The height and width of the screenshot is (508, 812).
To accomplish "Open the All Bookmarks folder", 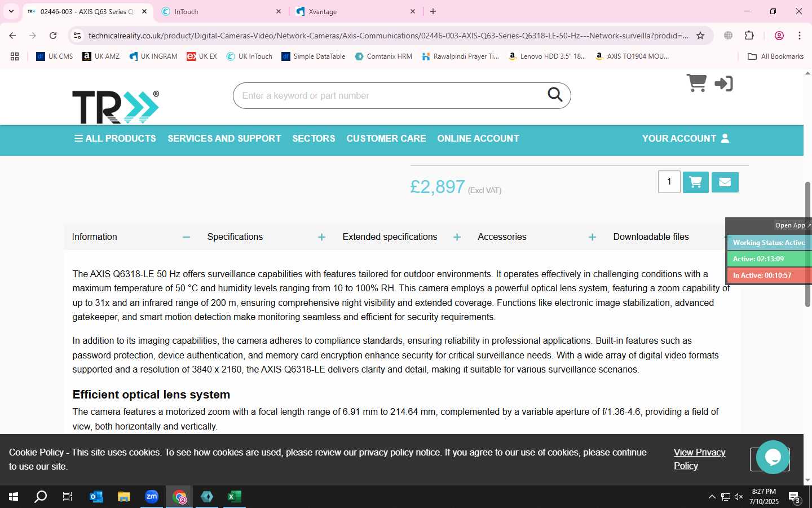I will tap(775, 56).
